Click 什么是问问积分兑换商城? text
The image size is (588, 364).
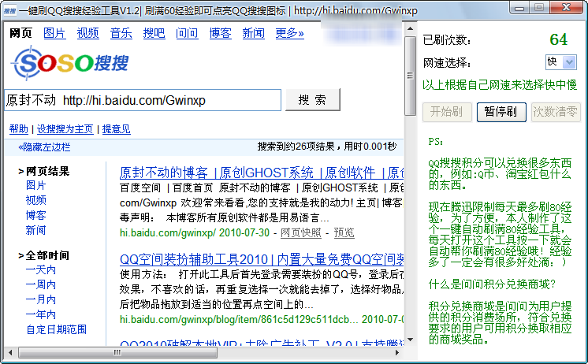492,284
